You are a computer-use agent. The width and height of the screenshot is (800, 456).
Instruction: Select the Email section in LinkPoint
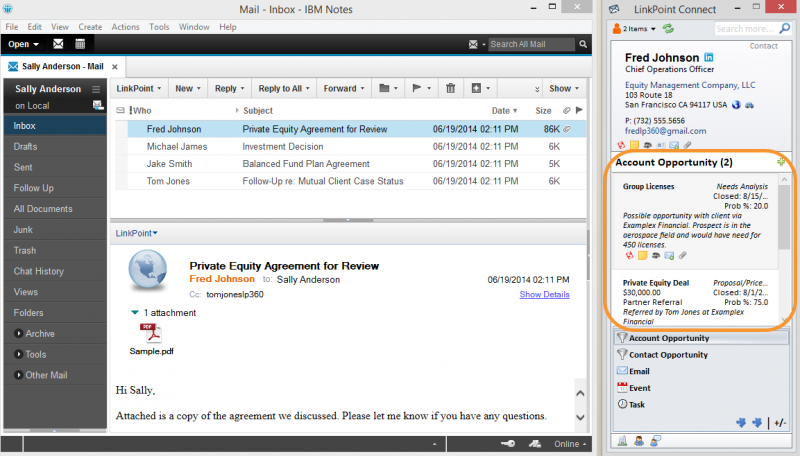pyautogui.click(x=701, y=371)
